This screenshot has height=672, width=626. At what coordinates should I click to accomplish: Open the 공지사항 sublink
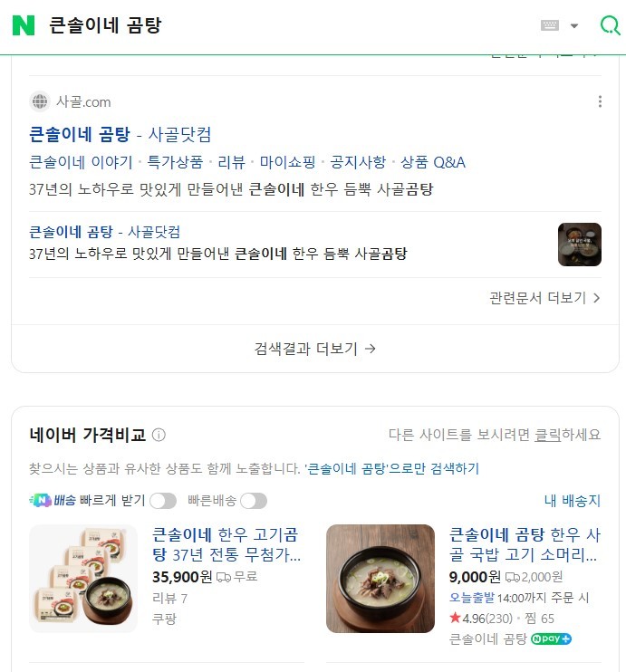358,162
